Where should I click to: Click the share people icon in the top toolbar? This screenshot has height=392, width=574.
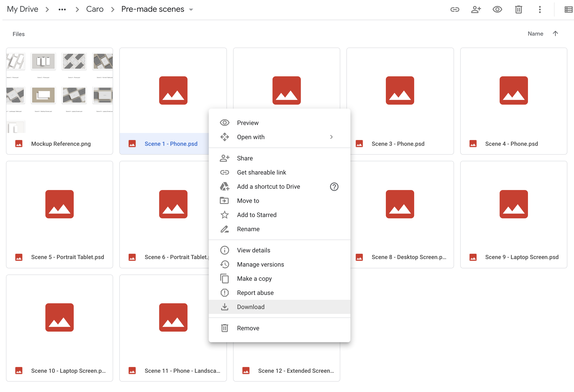[x=476, y=9]
